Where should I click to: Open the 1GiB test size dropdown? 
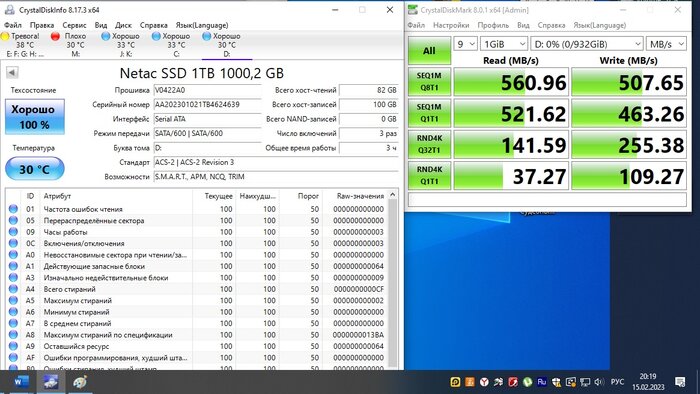(504, 44)
